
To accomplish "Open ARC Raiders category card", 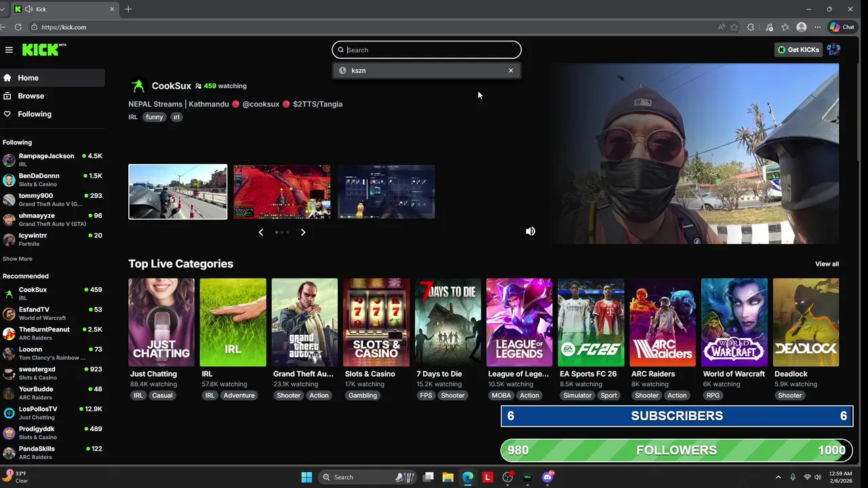I will (x=663, y=323).
